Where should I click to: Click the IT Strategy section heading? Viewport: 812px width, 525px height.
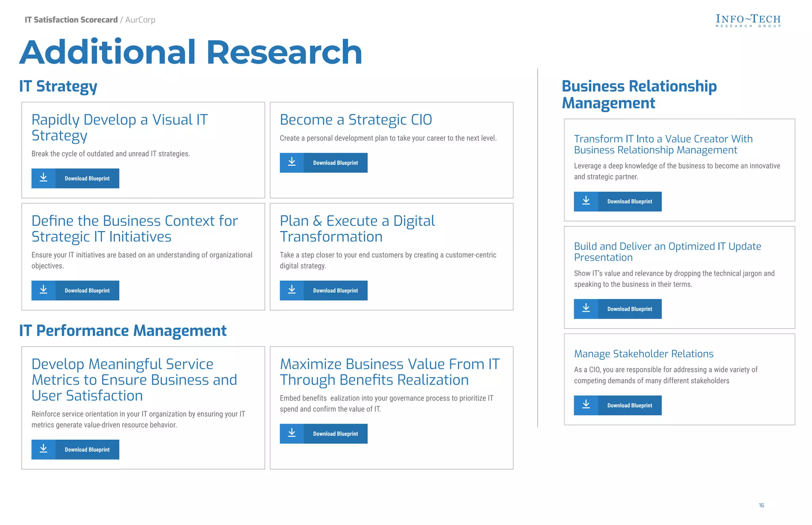[x=58, y=86]
